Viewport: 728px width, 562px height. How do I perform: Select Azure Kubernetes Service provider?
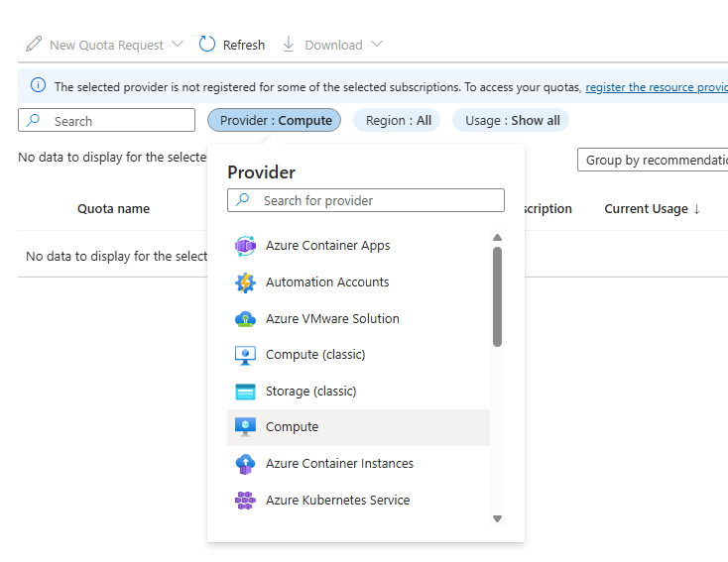coord(358,501)
